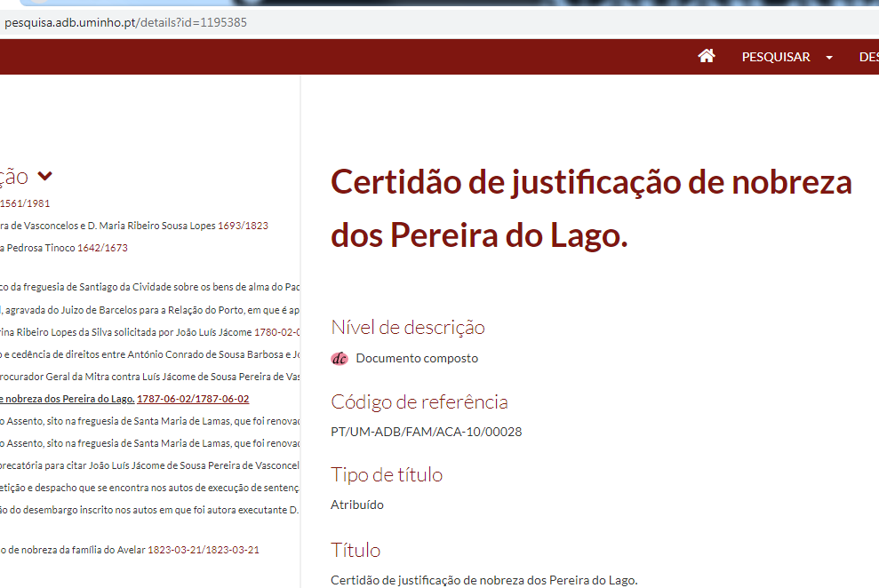Open the precatória para citar João Luís record
This screenshot has height=588, width=879.
click(x=149, y=465)
